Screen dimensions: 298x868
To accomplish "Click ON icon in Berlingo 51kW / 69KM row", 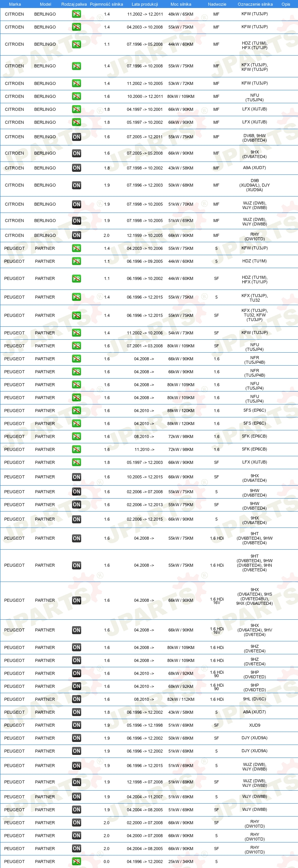I will [x=77, y=221].
